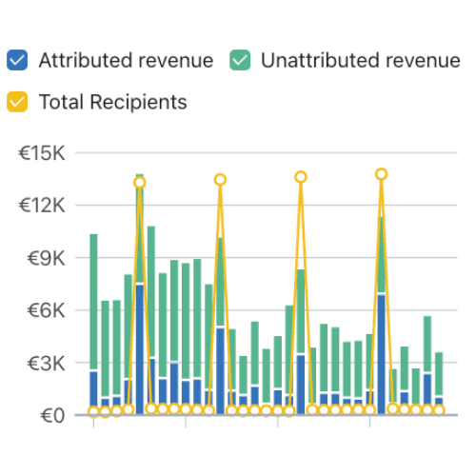476x476 pixels.
Task: Click the tallest blue attributed revenue bar
Action: [x=140, y=349]
